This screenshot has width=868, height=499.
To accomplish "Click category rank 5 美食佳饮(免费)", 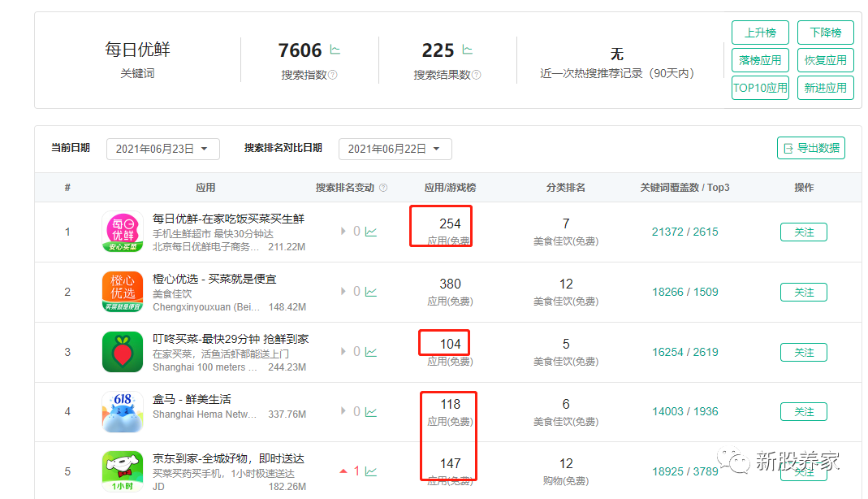I will tap(566, 352).
